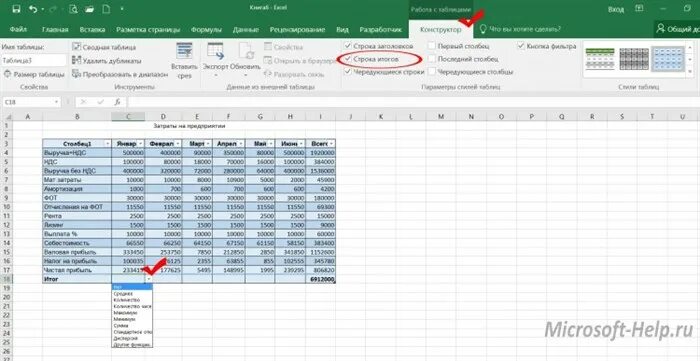Click the Ribbon Display Options icon
The width and height of the screenshot is (700, 361).
click(640, 8)
